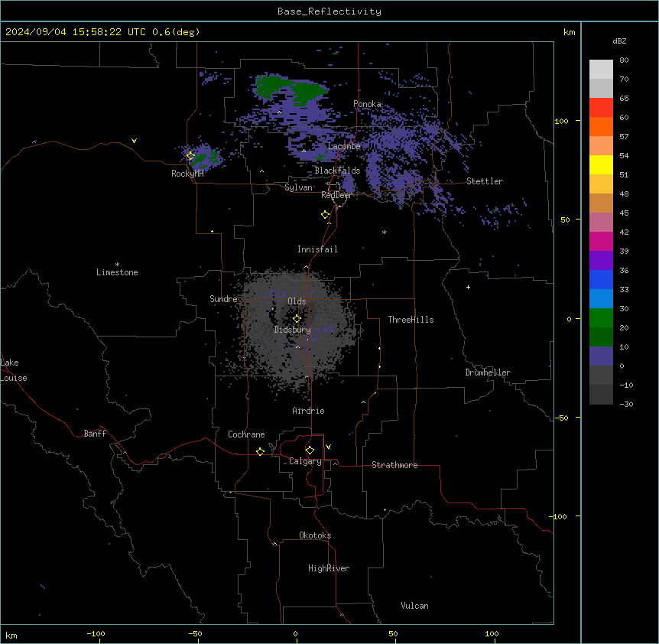Click the HighRiver label
Screen dimensions: 659x644
point(329,568)
